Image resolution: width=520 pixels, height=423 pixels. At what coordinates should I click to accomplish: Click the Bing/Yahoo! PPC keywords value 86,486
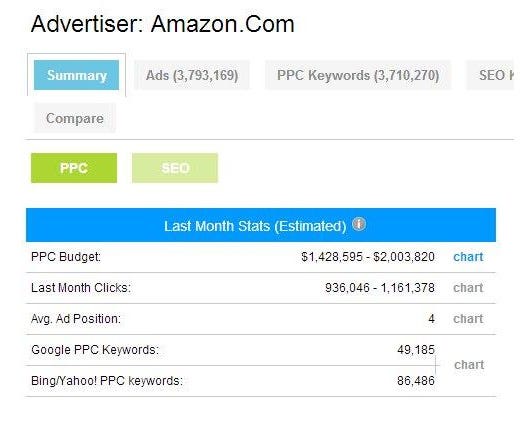pyautogui.click(x=416, y=381)
